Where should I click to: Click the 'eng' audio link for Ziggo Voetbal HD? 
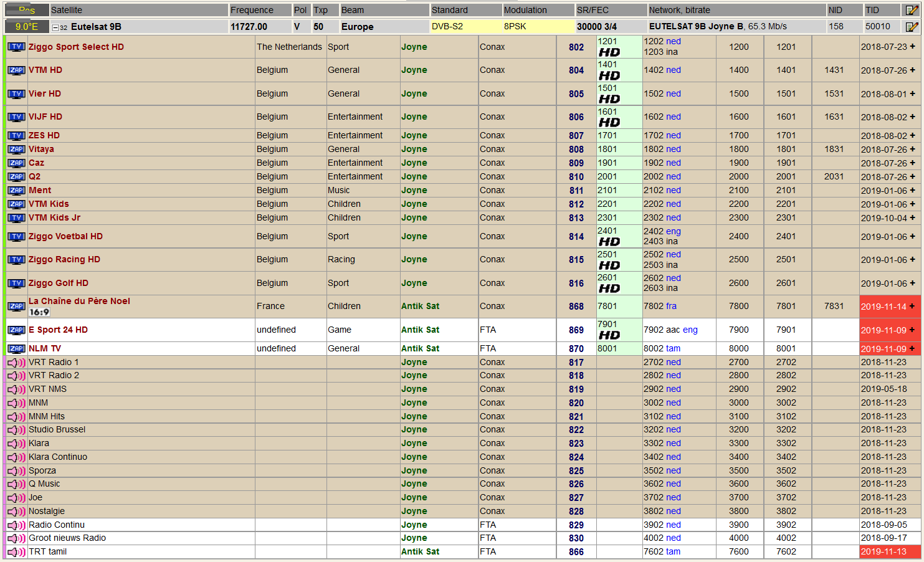click(674, 231)
